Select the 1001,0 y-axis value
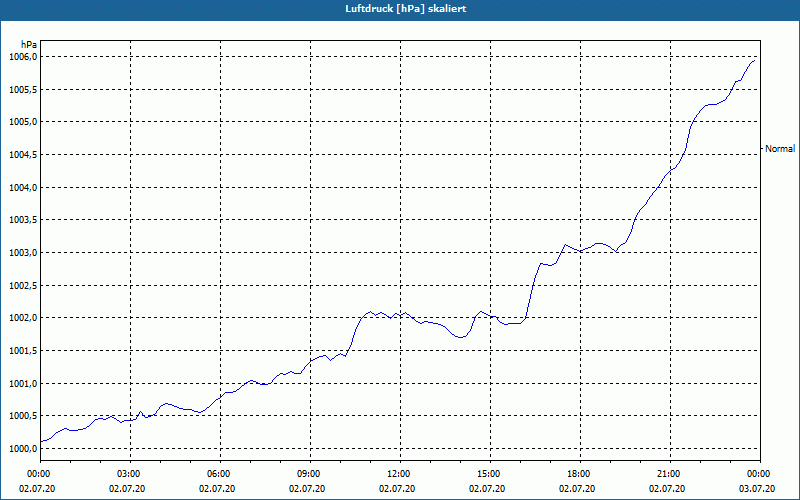 tap(23, 383)
